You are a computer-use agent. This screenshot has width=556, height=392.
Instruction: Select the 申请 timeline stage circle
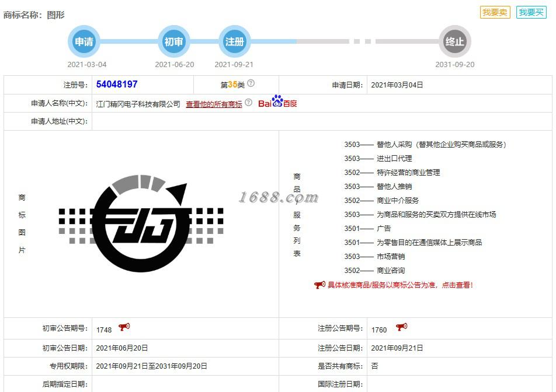(x=84, y=41)
